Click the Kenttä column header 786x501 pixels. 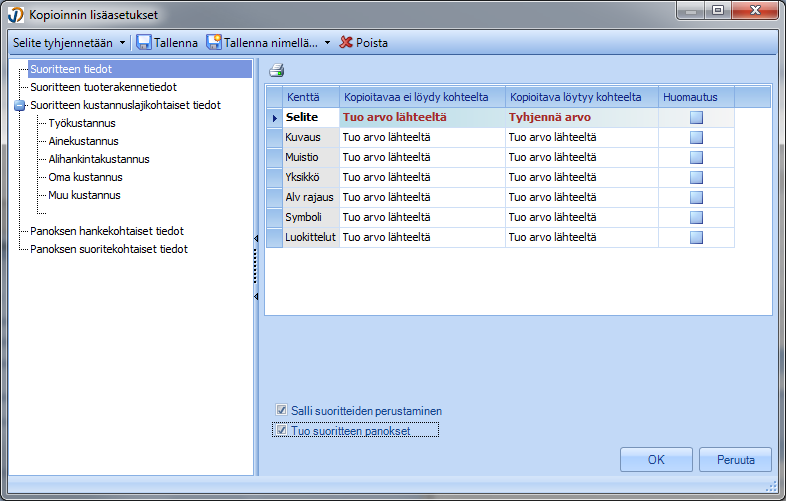pos(311,97)
